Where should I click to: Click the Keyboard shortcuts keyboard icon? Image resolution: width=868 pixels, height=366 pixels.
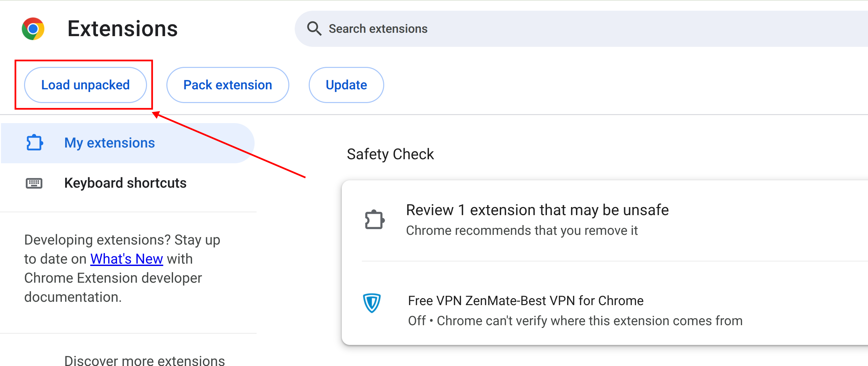34,183
